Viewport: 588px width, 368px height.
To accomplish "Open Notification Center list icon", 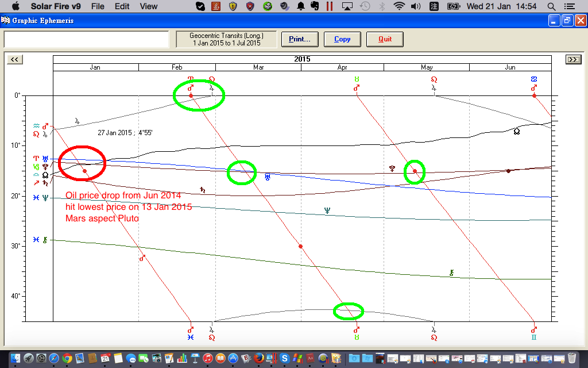I will (x=569, y=6).
